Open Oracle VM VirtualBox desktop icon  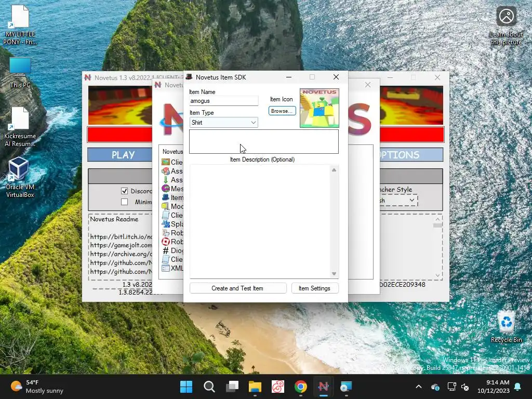20,177
